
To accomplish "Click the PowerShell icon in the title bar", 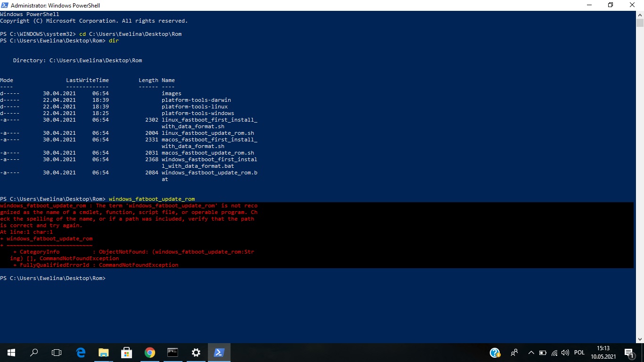I will tap(5, 5).
